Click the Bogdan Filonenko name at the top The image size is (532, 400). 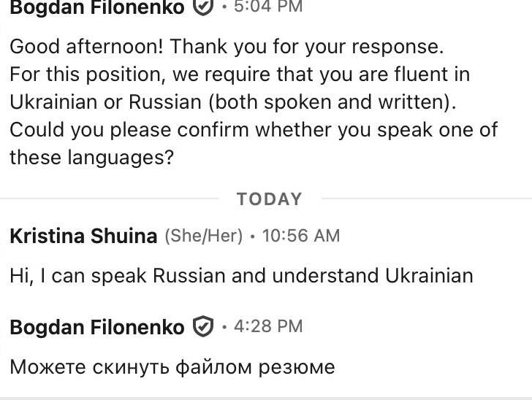97,7
